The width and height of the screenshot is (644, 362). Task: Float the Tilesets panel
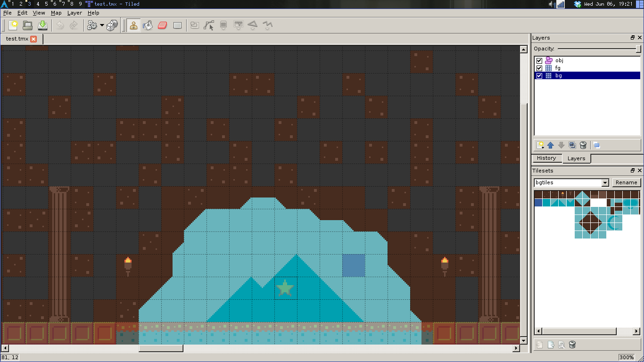(x=633, y=171)
